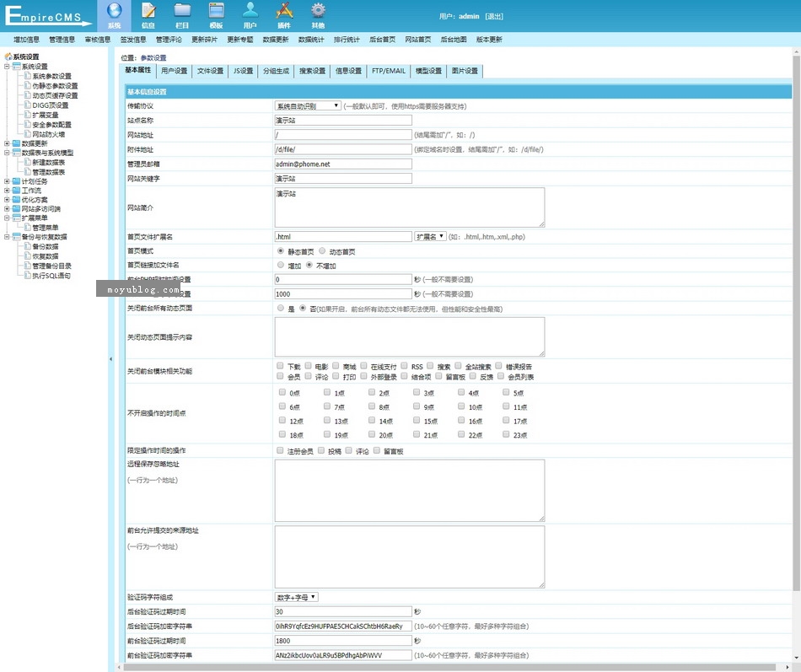
Task: Click the open-folder icon next to 扩展菜单
Action: [x=16, y=218]
